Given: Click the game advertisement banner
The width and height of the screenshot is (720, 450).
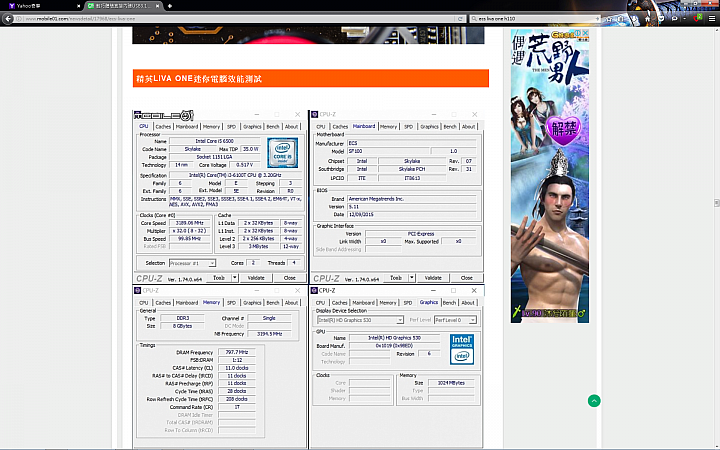Looking at the screenshot, I should [550, 176].
